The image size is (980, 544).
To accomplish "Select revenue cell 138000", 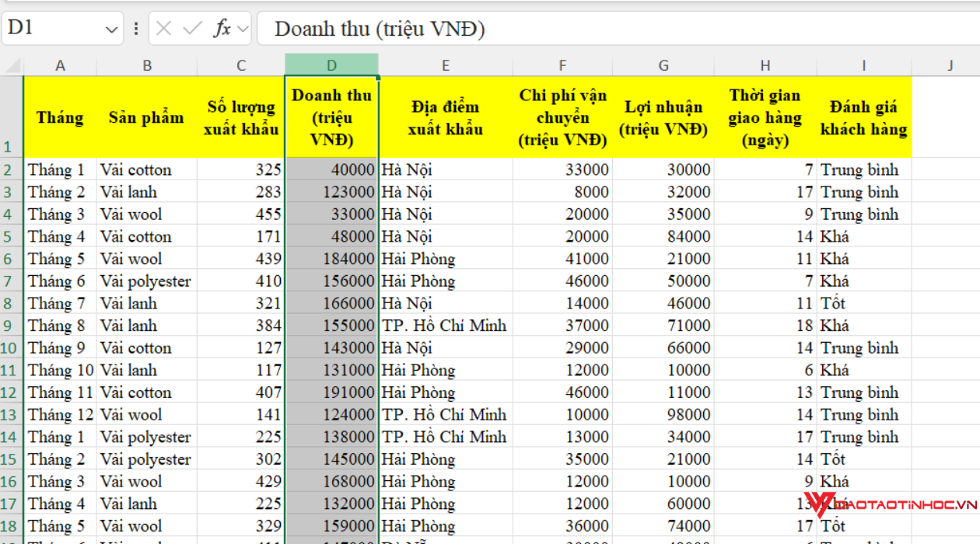I will (332, 437).
